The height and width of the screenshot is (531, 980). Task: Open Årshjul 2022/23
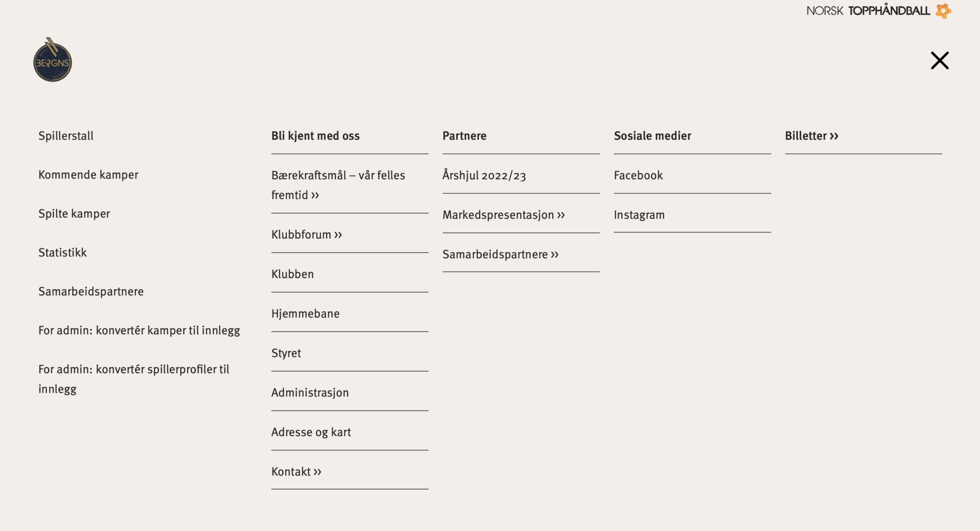tap(484, 175)
